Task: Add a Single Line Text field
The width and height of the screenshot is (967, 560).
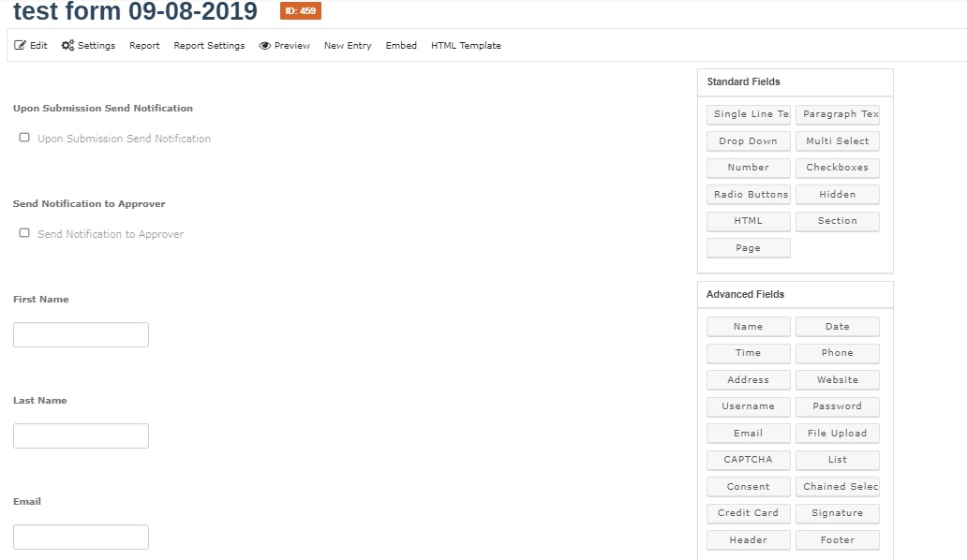Action: click(748, 114)
